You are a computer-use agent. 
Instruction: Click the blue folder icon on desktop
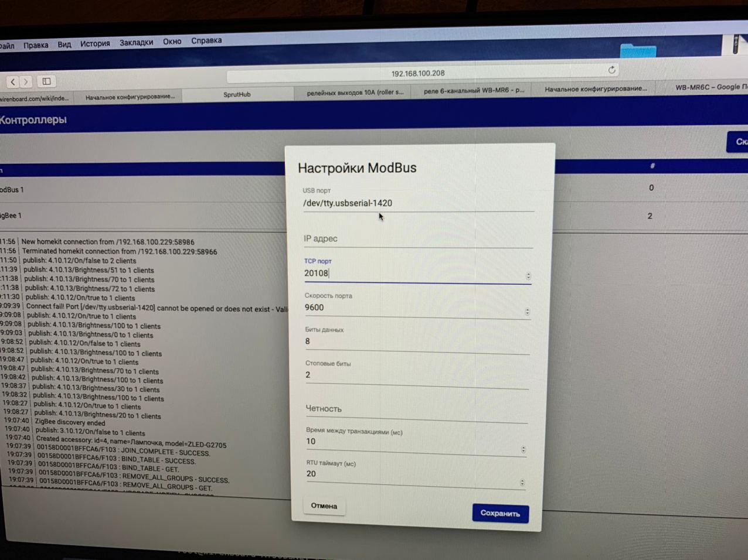(638, 50)
